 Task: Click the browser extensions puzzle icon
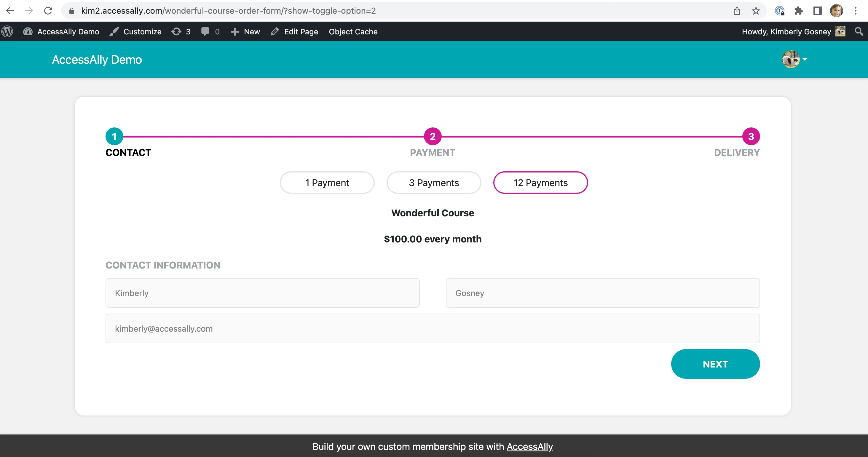[799, 10]
